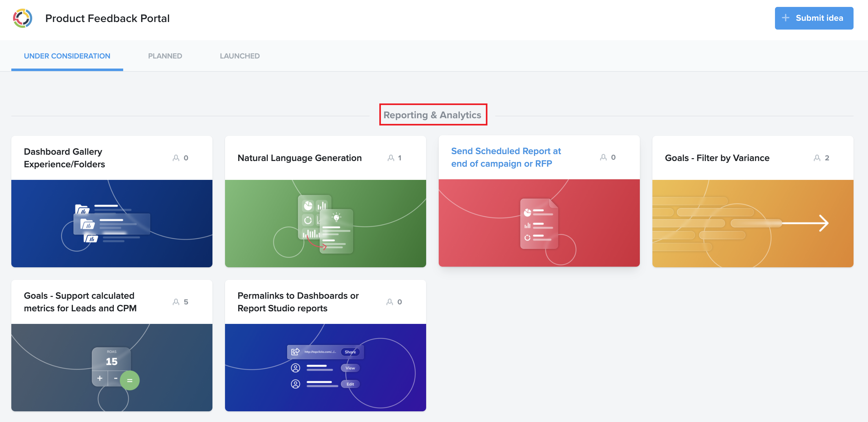This screenshot has width=868, height=422.
Task: Click the plus icon in Submit idea button
Action: click(785, 18)
